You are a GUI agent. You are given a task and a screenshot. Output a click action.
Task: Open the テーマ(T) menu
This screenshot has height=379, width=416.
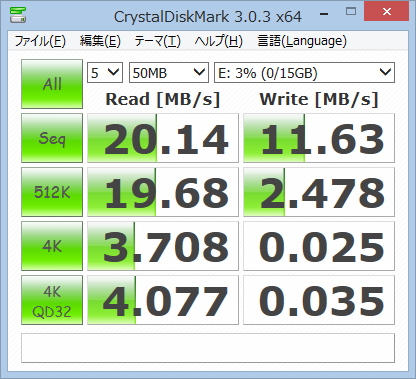(x=157, y=41)
